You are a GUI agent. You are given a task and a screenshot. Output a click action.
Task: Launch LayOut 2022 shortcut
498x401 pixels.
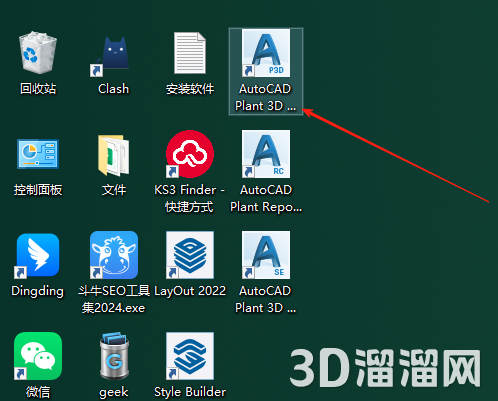190,255
